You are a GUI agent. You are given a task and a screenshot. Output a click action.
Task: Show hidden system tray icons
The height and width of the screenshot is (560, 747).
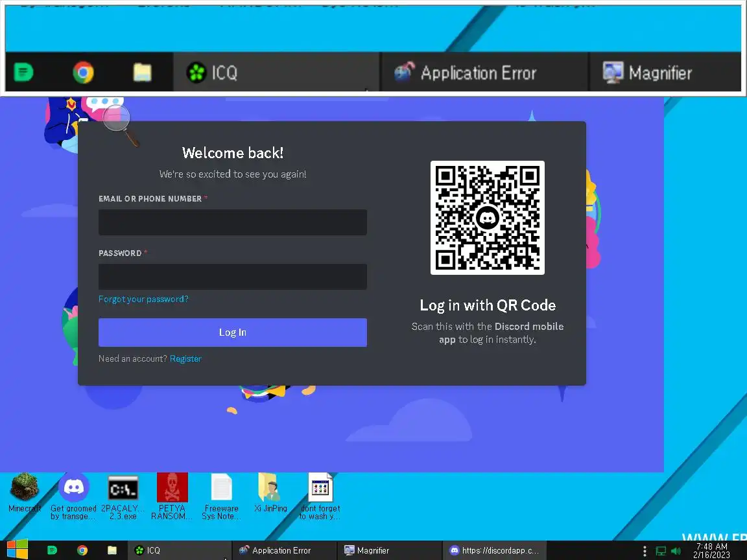click(645, 551)
